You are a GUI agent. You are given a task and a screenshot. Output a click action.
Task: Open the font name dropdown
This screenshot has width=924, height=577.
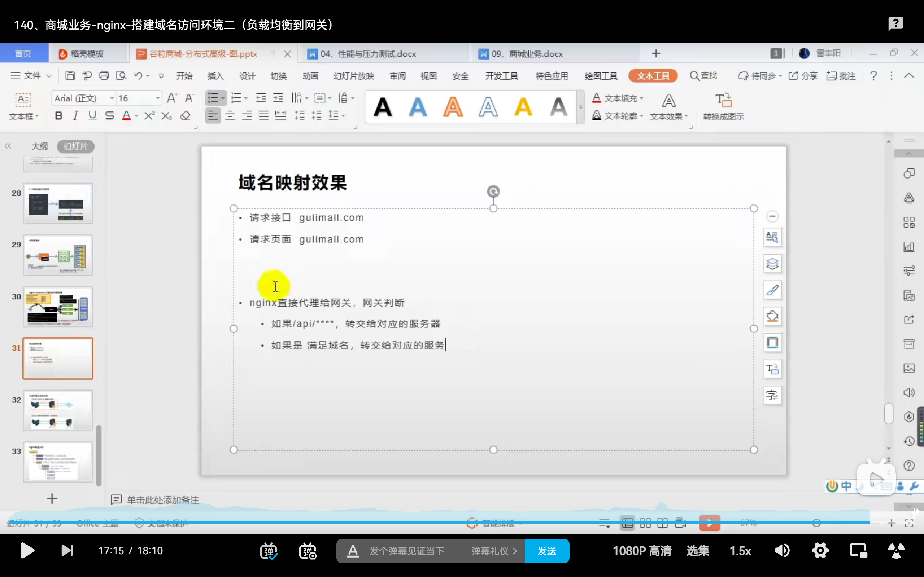point(112,98)
